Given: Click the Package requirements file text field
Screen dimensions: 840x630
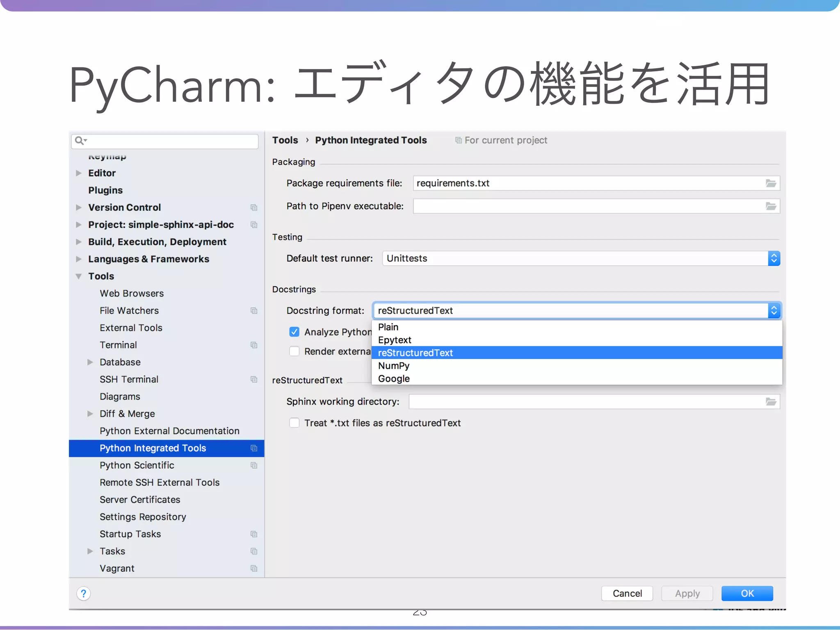Looking at the screenshot, I should [x=596, y=183].
